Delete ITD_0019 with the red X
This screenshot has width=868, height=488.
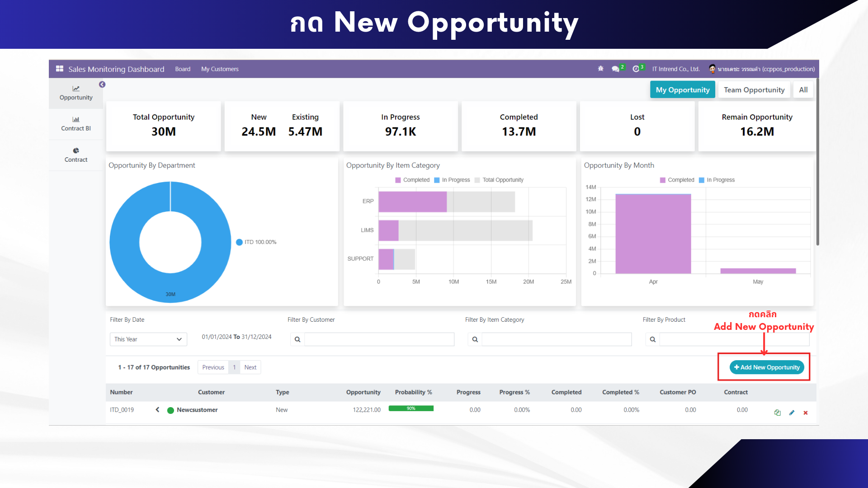(x=806, y=413)
